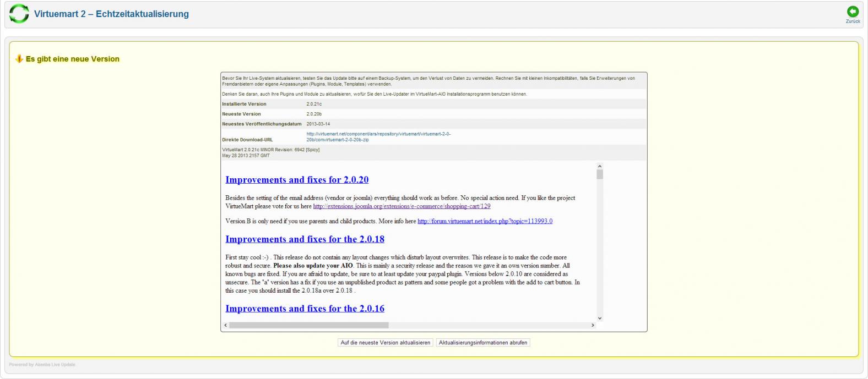This screenshot has width=868, height=379.
Task: Click the 'Virtuemart 2 – Echtzeitaktualisierung' page title
Action: click(111, 14)
